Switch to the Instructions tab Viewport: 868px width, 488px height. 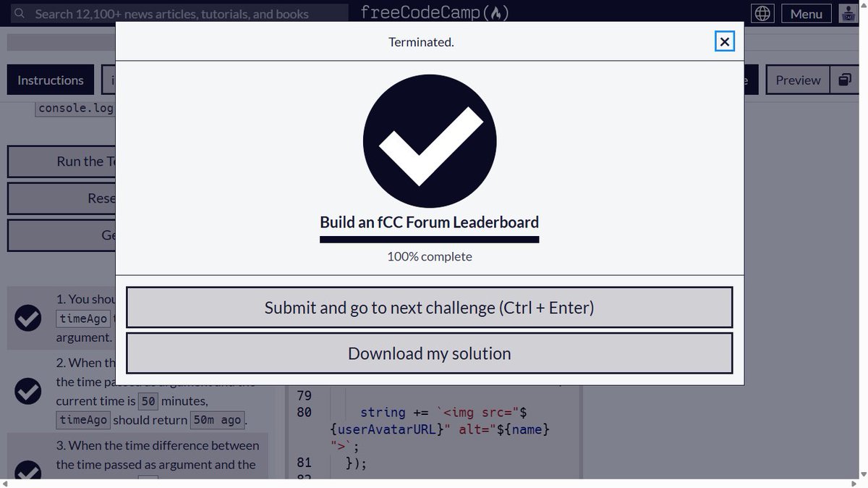point(51,80)
